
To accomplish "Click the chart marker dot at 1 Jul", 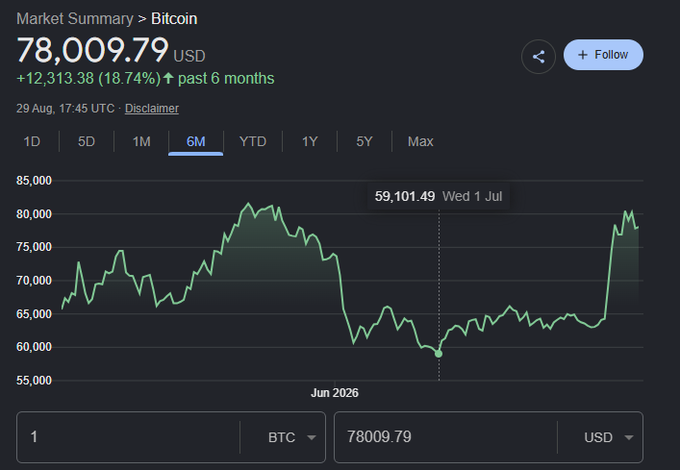I will [x=438, y=354].
